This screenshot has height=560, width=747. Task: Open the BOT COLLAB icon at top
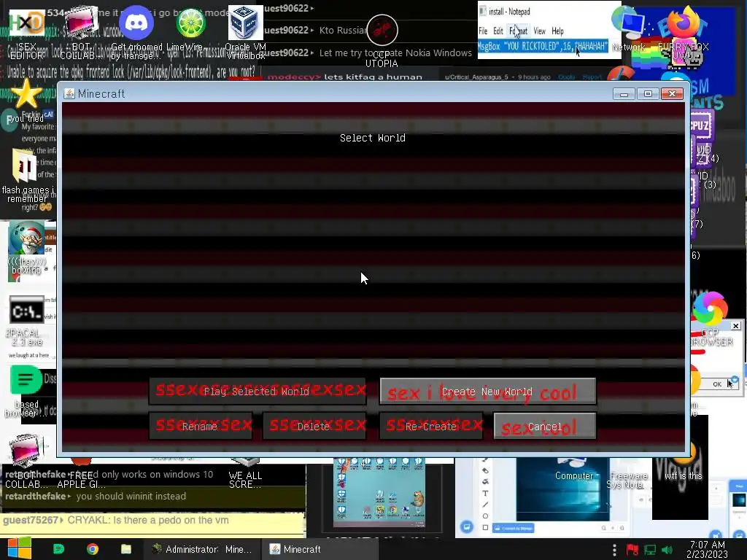(81, 23)
